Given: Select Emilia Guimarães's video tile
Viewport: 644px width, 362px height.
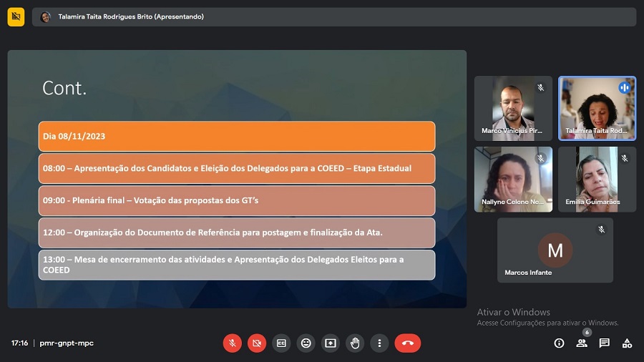Looking at the screenshot, I should point(597,179).
